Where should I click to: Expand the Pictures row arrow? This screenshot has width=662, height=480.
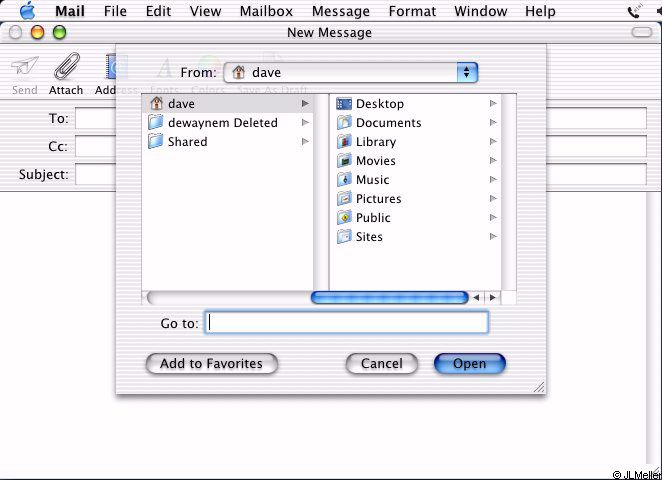[493, 198]
